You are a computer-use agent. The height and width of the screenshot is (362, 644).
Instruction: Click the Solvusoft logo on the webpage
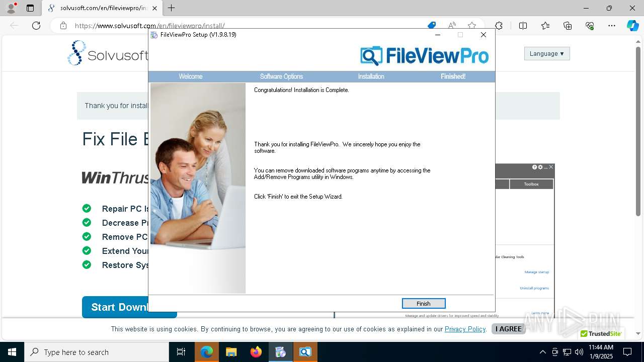108,53
